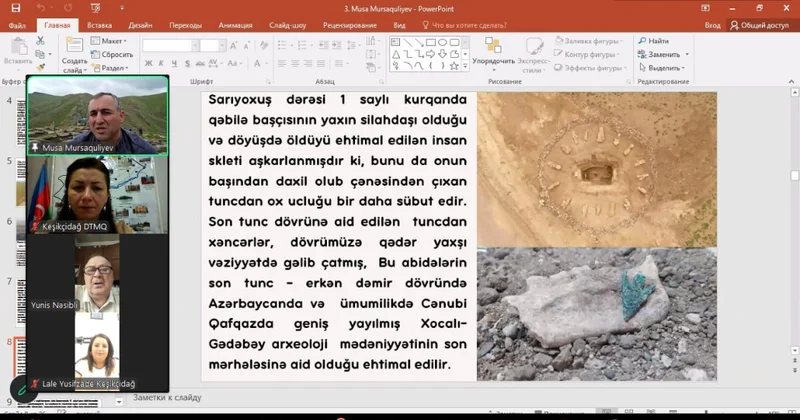
Task: Open Упорядочить arrange options
Action: tap(493, 54)
